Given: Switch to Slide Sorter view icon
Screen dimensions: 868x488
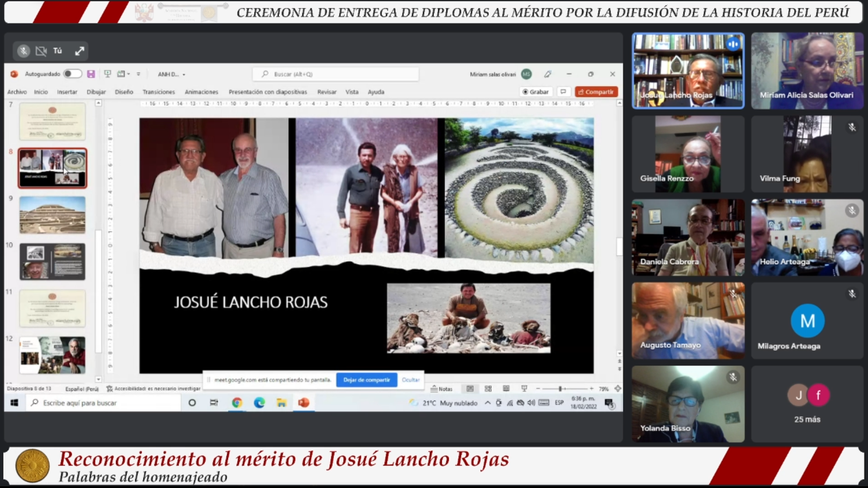Looking at the screenshot, I should click(488, 389).
